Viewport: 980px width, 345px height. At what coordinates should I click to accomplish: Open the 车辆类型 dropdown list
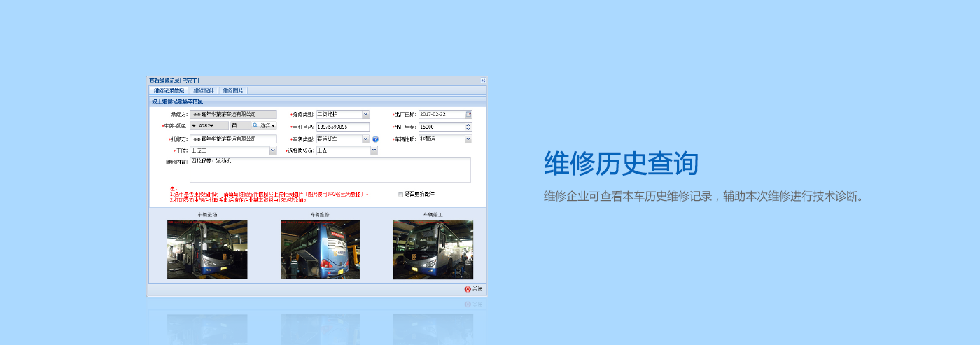point(365,139)
